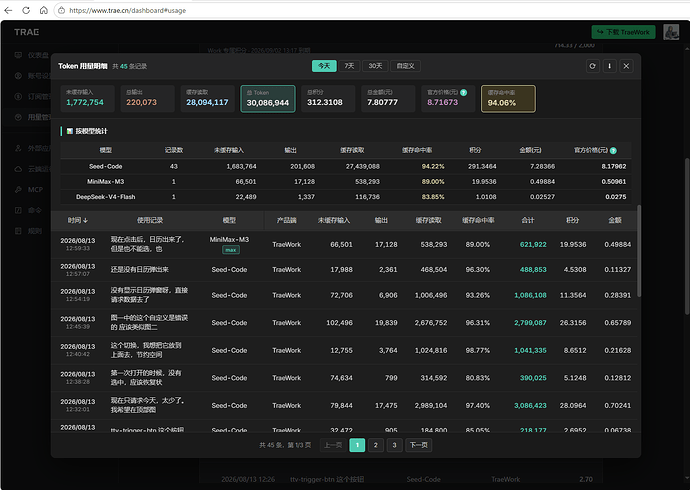Click the 12:40:42 timestamp cell

pyautogui.click(x=78, y=354)
